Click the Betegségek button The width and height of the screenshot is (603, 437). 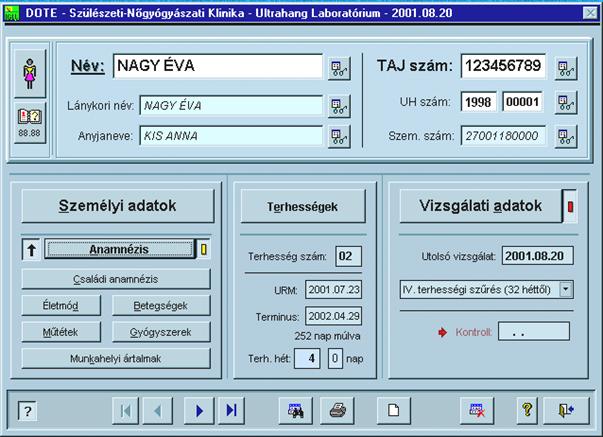(x=161, y=306)
